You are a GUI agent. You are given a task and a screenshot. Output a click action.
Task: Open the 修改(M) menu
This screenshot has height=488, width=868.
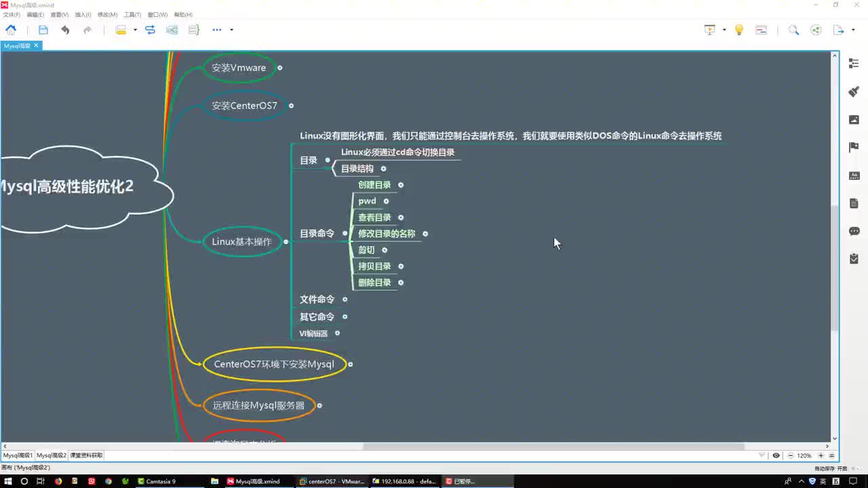point(107,14)
